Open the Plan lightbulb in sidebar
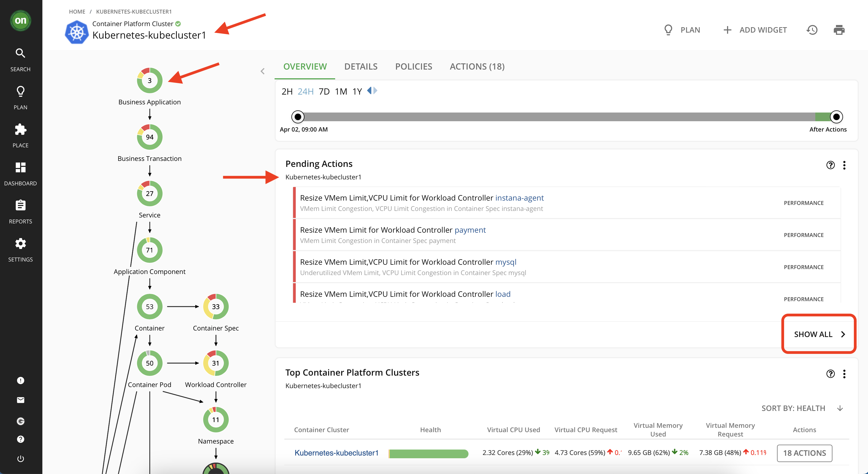The image size is (868, 474). tap(21, 98)
